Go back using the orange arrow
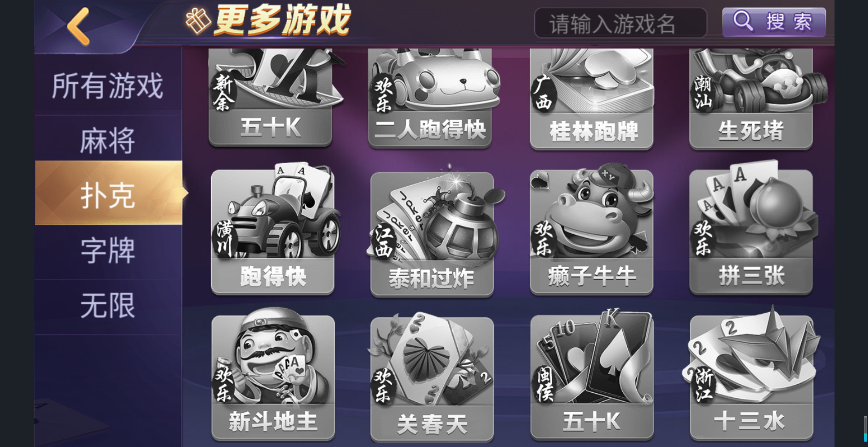Image resolution: width=868 pixels, height=447 pixels. 79,26
